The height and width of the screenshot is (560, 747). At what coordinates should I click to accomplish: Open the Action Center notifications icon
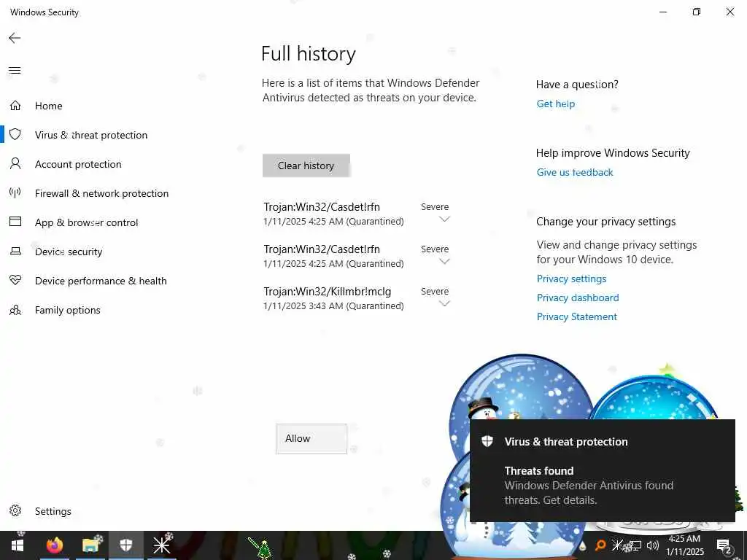724,545
